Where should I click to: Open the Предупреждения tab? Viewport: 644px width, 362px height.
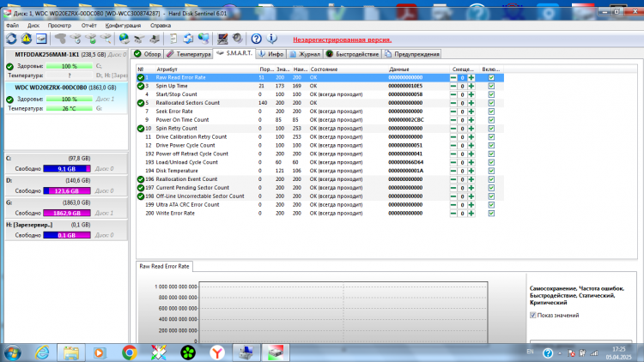412,54
